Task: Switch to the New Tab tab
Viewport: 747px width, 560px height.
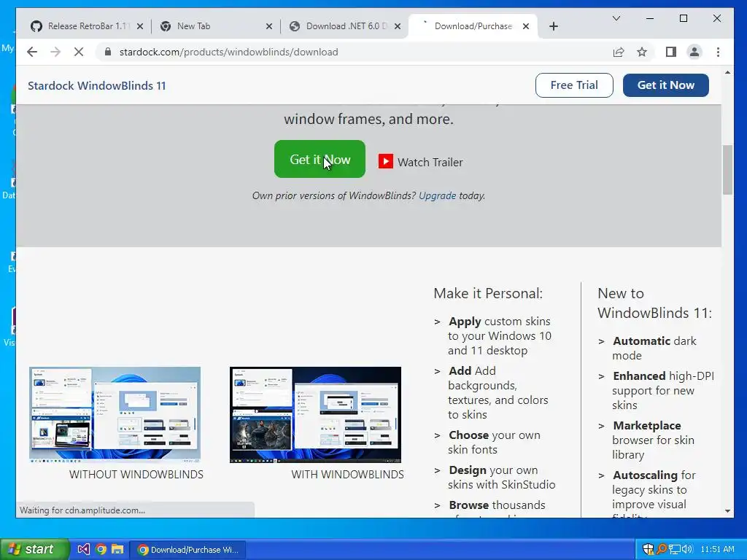Action: pos(216,26)
